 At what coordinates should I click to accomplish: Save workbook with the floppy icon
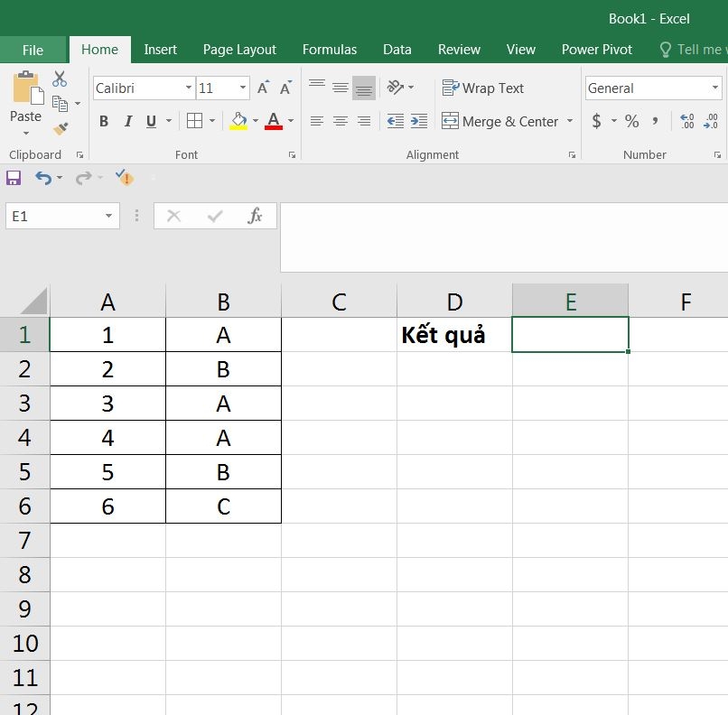coord(14,178)
